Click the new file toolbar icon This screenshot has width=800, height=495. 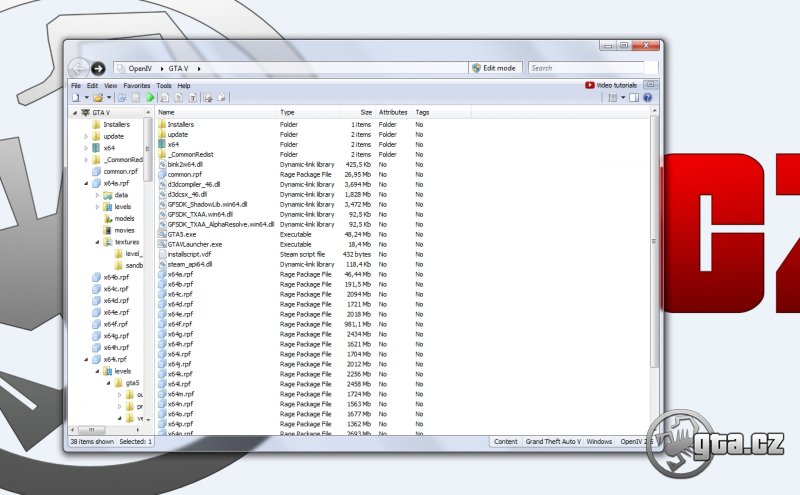click(x=75, y=98)
